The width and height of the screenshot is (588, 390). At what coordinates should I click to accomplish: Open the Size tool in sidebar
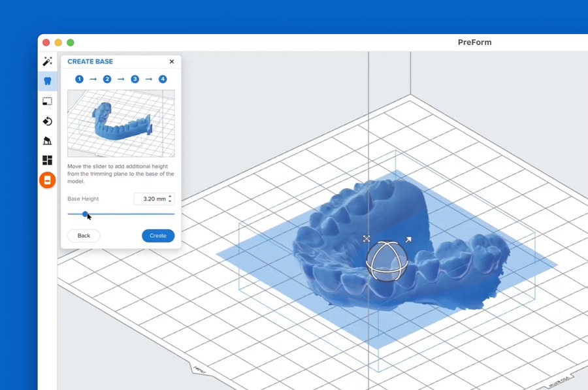pyautogui.click(x=47, y=101)
